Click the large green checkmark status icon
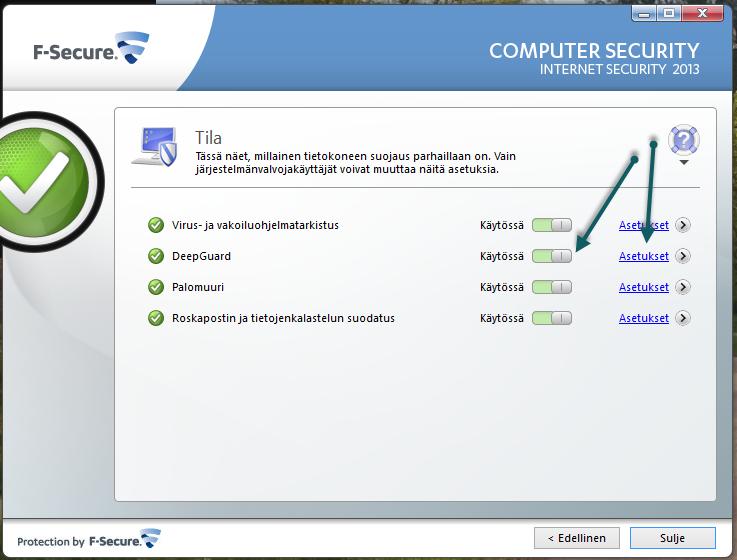 pyautogui.click(x=43, y=181)
